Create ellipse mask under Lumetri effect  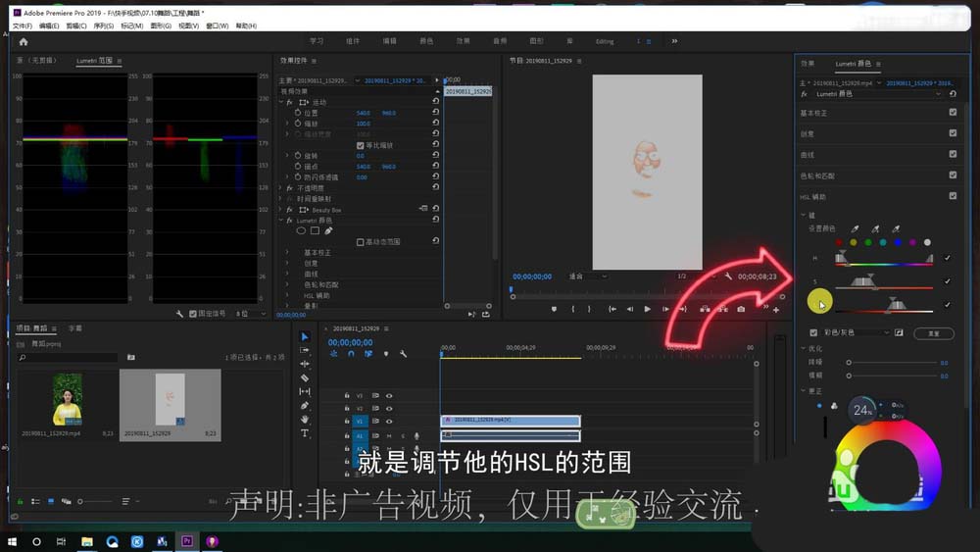(x=301, y=230)
